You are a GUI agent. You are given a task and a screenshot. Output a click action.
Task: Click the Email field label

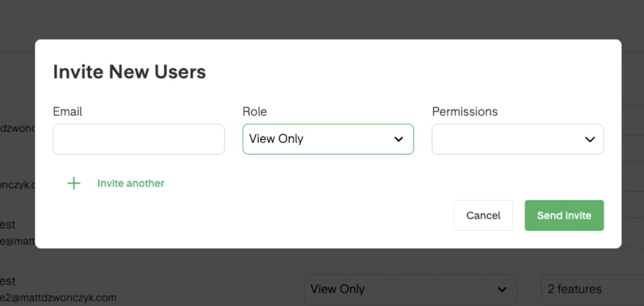click(67, 111)
